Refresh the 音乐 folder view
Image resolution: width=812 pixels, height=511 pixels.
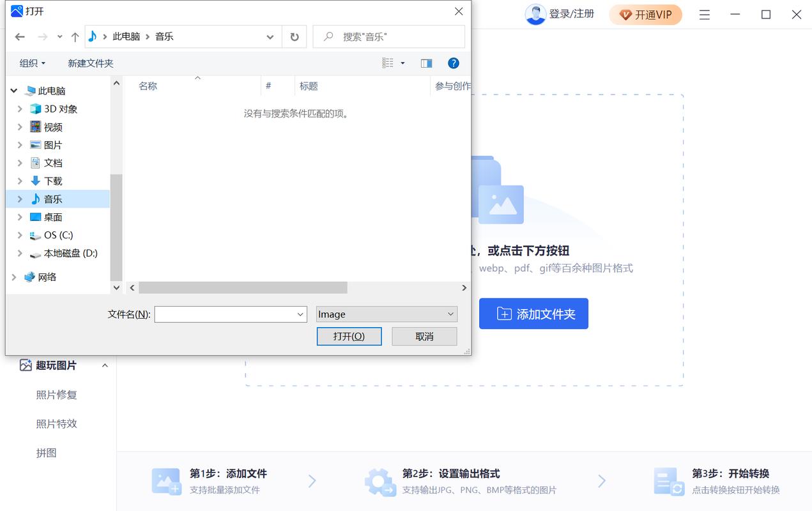click(x=295, y=37)
